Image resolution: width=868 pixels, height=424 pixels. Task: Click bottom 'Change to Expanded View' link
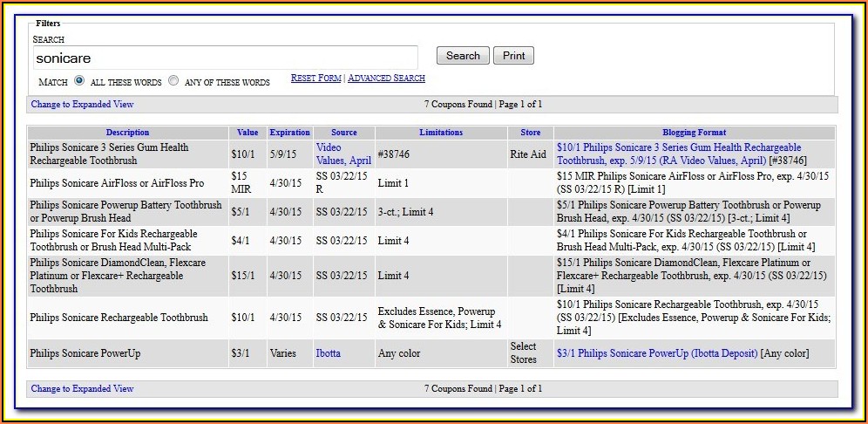tap(83, 388)
